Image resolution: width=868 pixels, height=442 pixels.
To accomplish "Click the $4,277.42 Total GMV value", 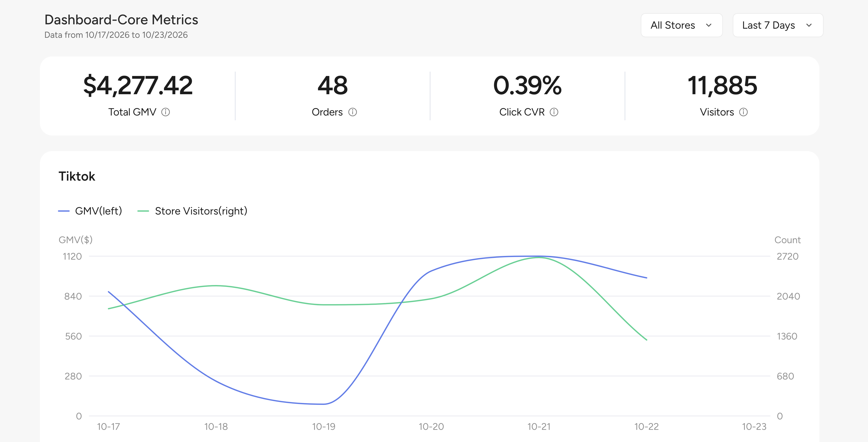I will 138,85.
